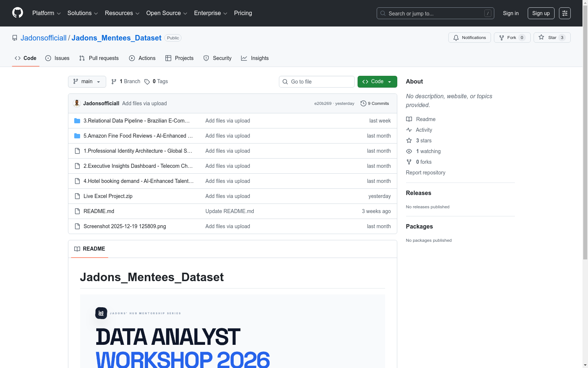Select the Code tab

[26, 58]
